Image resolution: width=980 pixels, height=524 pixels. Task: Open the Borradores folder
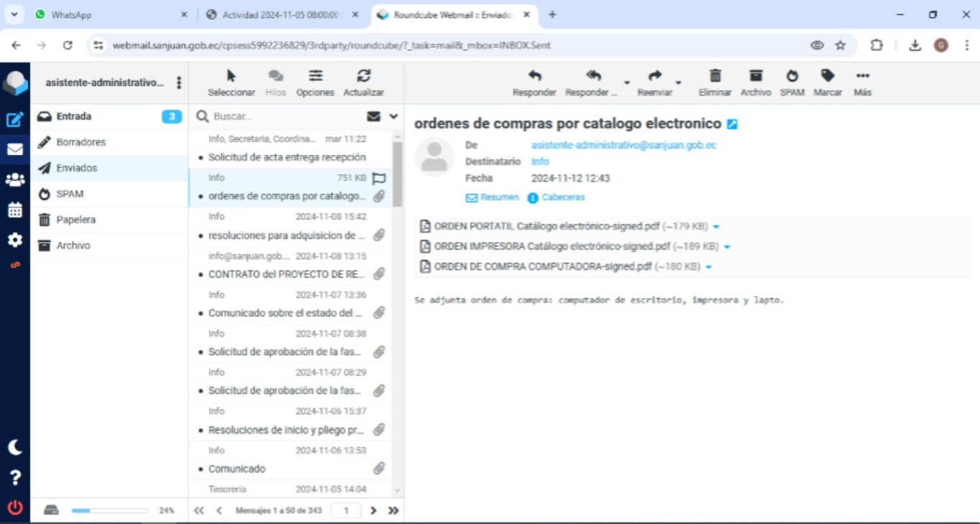click(x=81, y=142)
